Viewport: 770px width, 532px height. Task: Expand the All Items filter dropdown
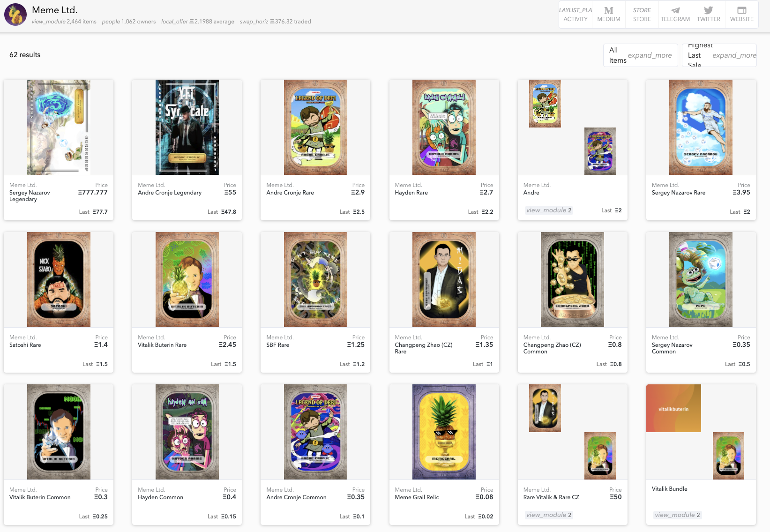click(640, 55)
